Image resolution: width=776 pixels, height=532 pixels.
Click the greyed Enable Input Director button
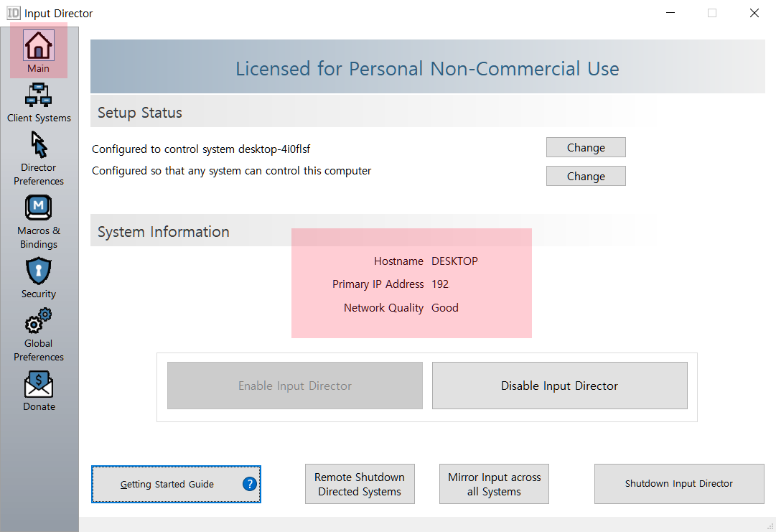(x=295, y=386)
